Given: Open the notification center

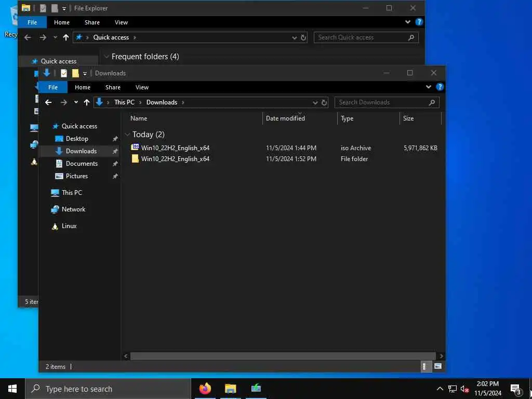Looking at the screenshot, I should [516, 389].
